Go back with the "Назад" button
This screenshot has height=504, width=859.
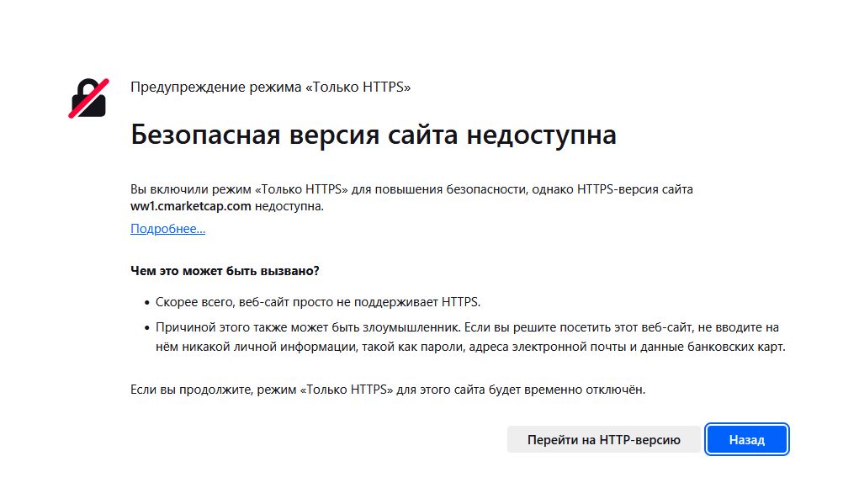(x=746, y=439)
